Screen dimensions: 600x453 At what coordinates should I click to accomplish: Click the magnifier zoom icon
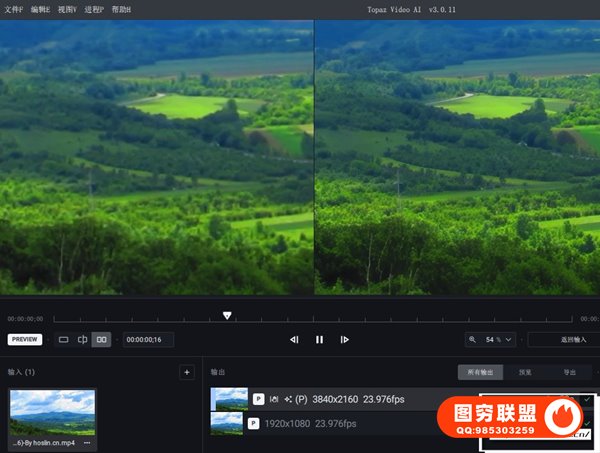click(472, 340)
